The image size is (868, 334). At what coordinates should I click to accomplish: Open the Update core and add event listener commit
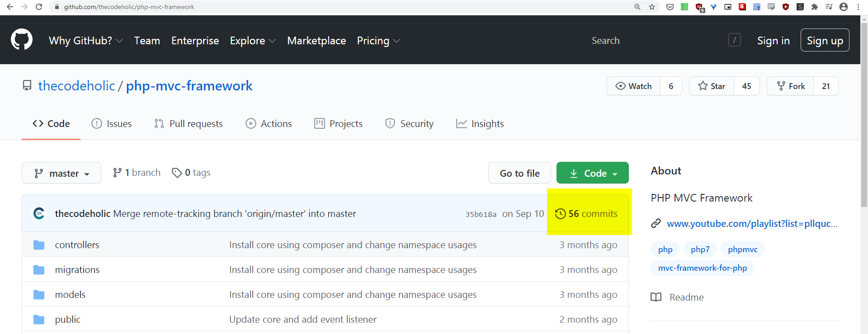pyautogui.click(x=303, y=320)
